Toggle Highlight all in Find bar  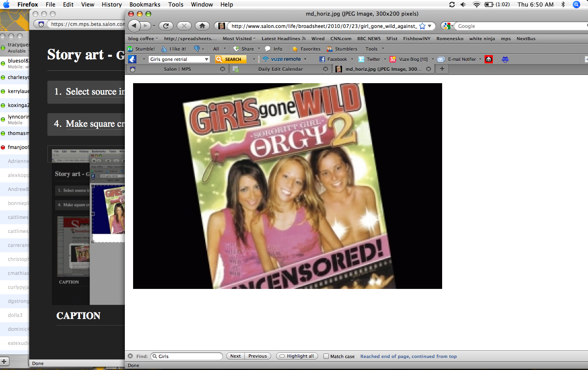click(297, 356)
